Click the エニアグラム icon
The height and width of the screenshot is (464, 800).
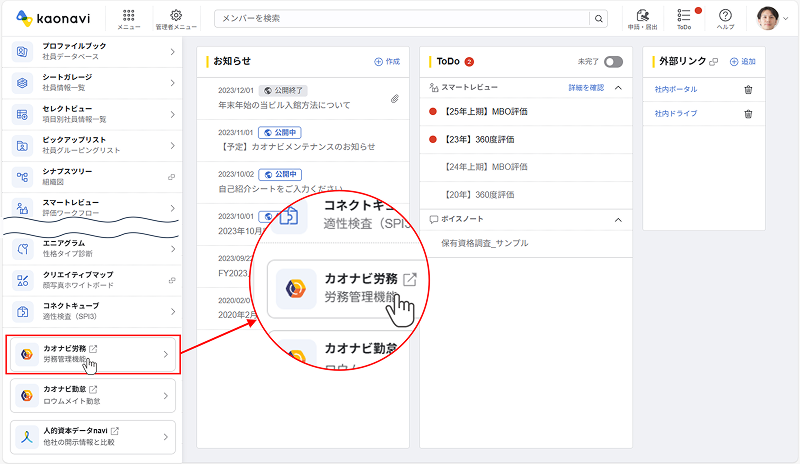[x=22, y=249]
